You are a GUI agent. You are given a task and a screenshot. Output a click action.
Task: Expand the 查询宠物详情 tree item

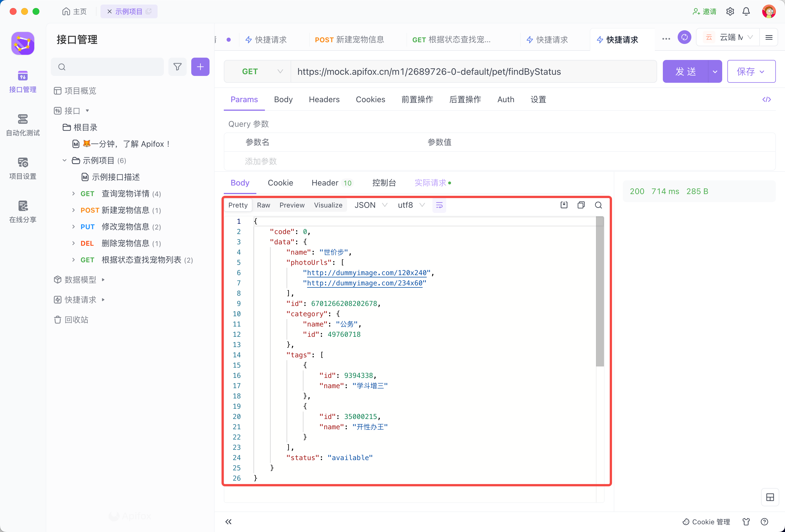tap(73, 194)
